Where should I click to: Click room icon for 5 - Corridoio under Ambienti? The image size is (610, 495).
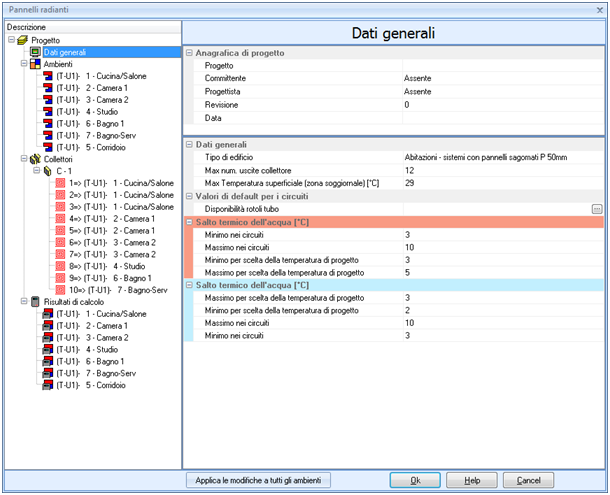pos(47,146)
